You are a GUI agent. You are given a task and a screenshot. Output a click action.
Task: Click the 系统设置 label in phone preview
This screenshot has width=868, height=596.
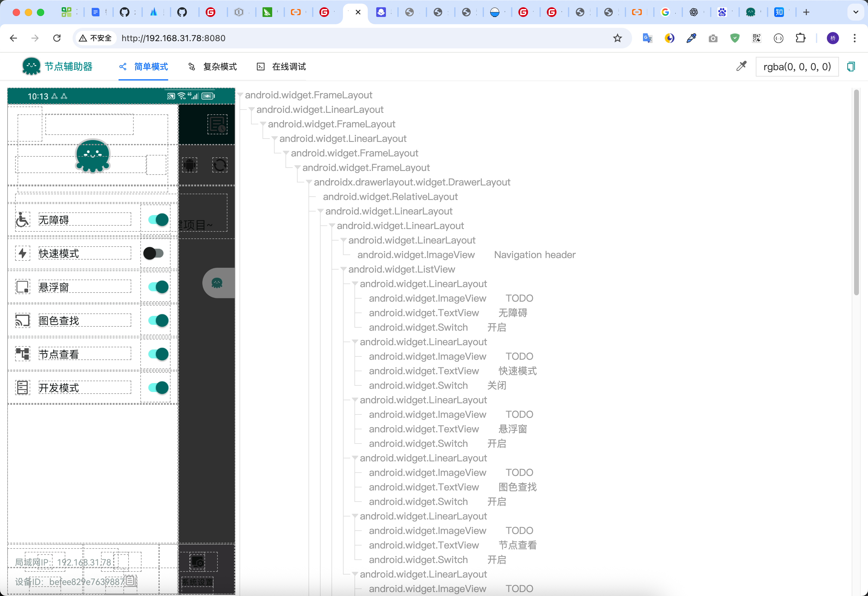coord(197,582)
